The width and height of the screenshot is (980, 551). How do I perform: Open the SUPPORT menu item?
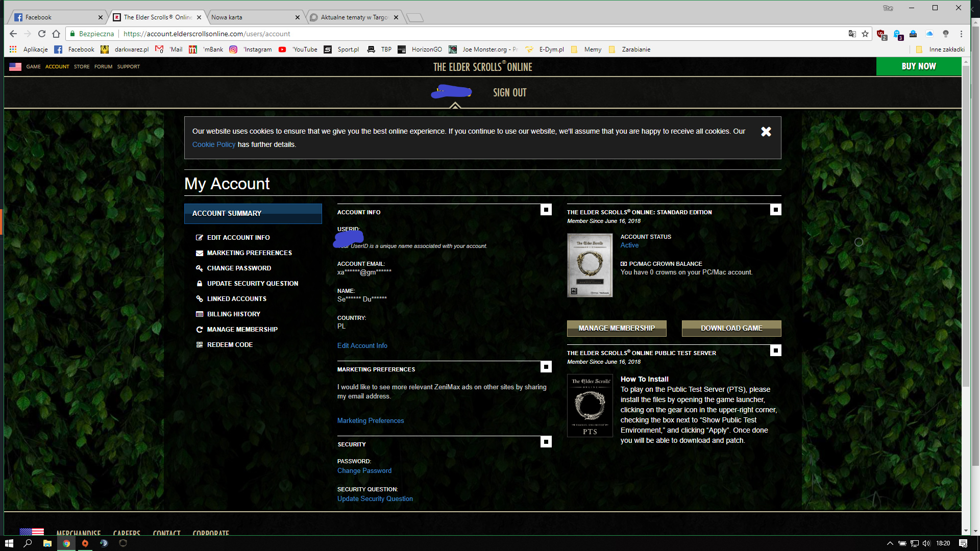click(128, 67)
